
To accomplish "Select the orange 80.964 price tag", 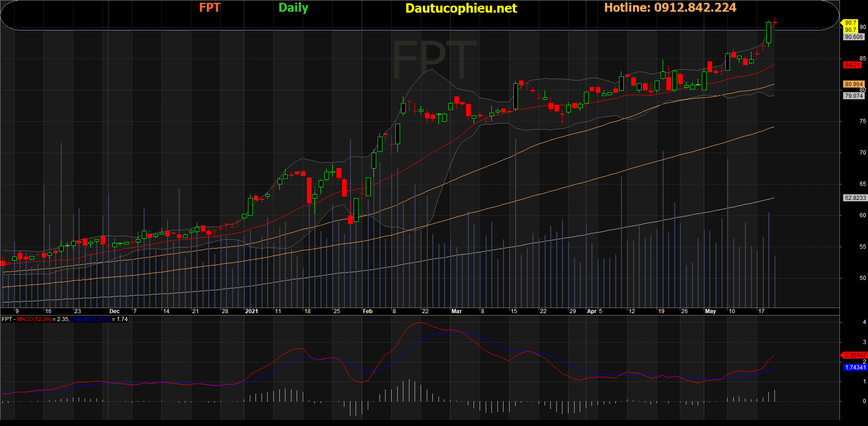I will [x=854, y=84].
